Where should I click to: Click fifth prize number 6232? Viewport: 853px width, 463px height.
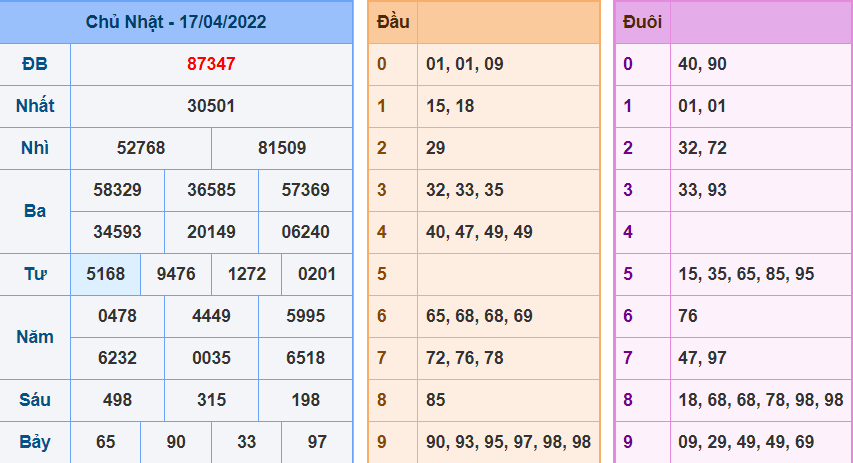coord(118,358)
